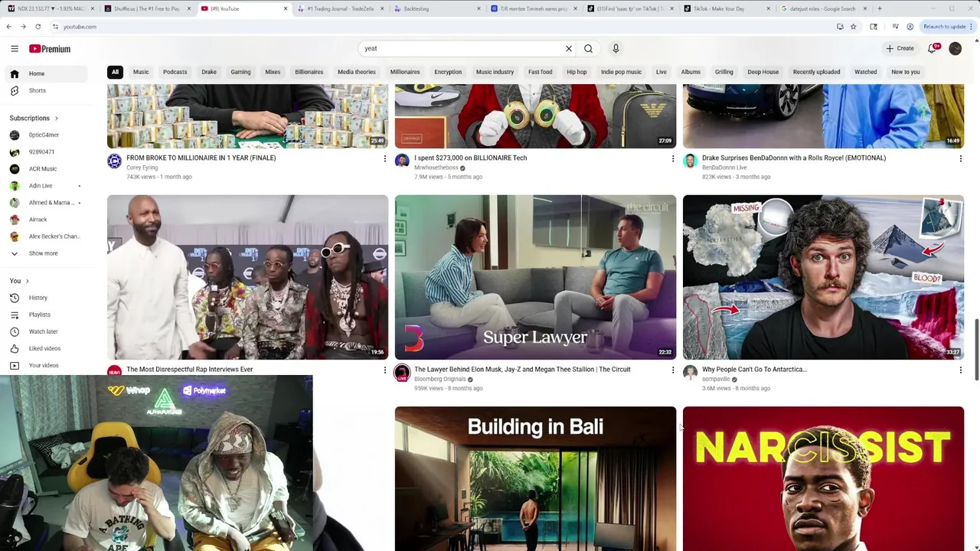Open BenDaDonnn Live channel avatar

690,161
